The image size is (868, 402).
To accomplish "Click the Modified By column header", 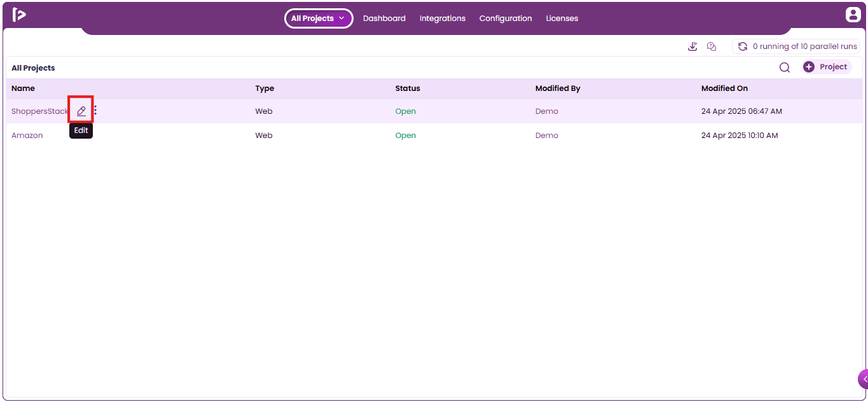I will [x=558, y=88].
